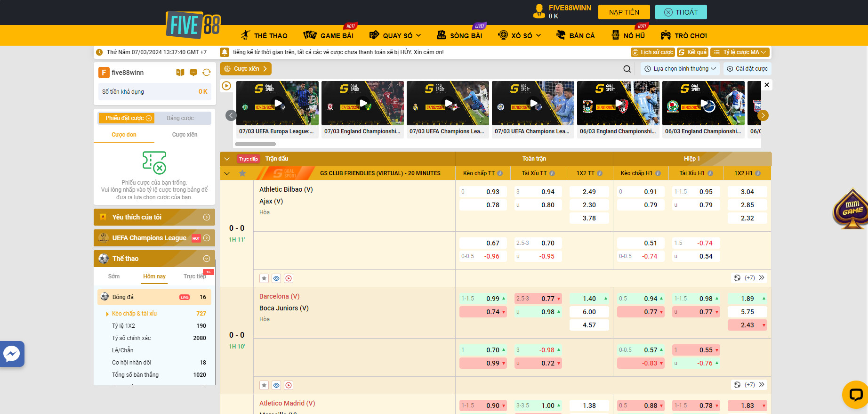The height and width of the screenshot is (414, 868).
Task: Switch to Bảng cược toggle
Action: tap(180, 118)
